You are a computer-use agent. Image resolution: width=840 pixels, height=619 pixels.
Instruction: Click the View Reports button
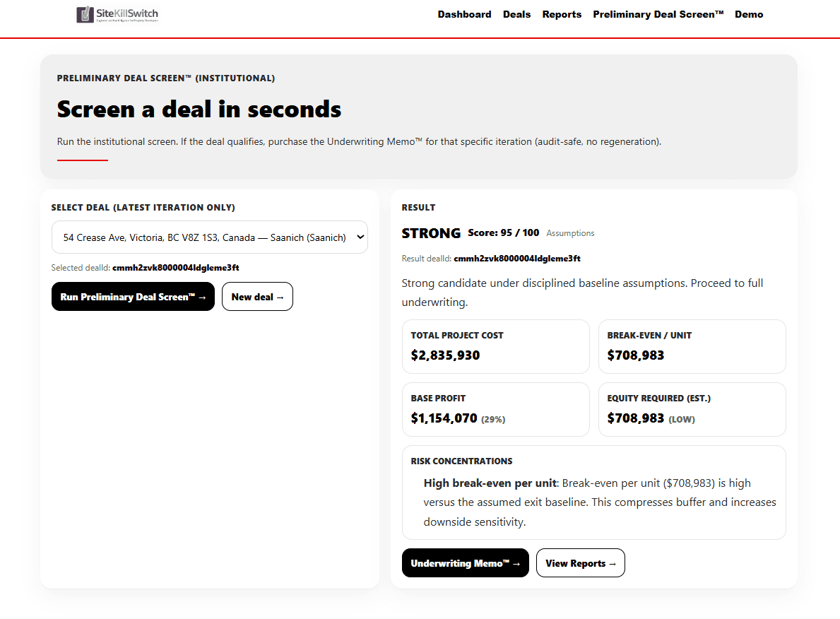(x=580, y=563)
